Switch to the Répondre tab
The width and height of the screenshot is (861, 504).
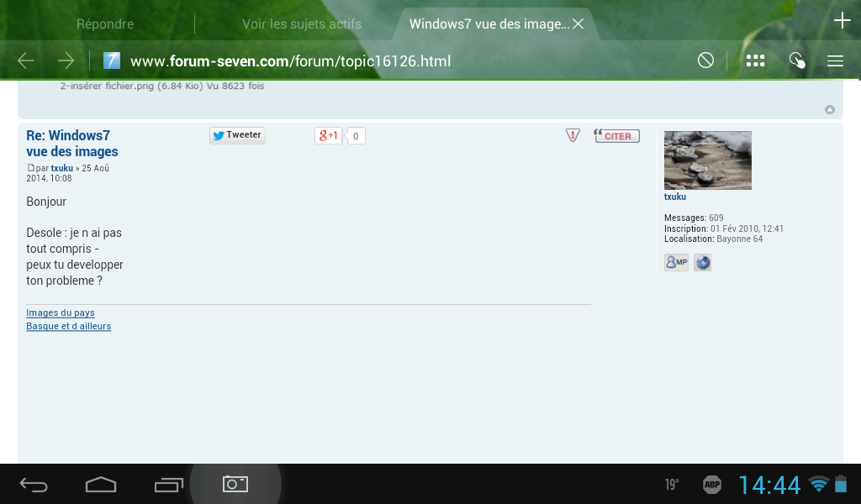(105, 23)
